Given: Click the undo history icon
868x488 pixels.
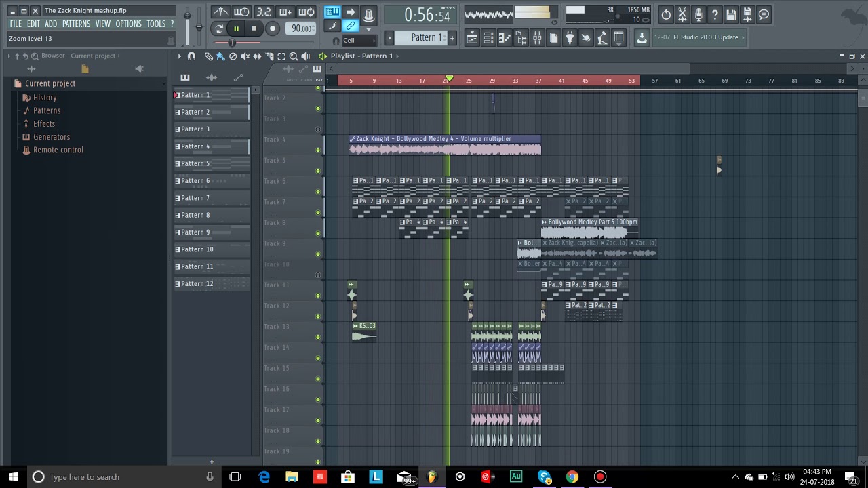Looking at the screenshot, I should [x=666, y=14].
